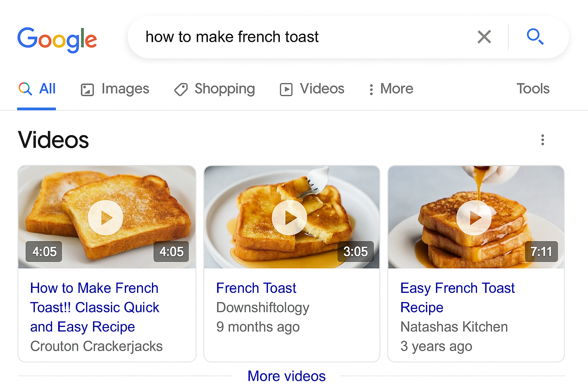The height and width of the screenshot is (392, 588).
Task: Click the Videos play icon in the filter bar
Action: point(286,89)
